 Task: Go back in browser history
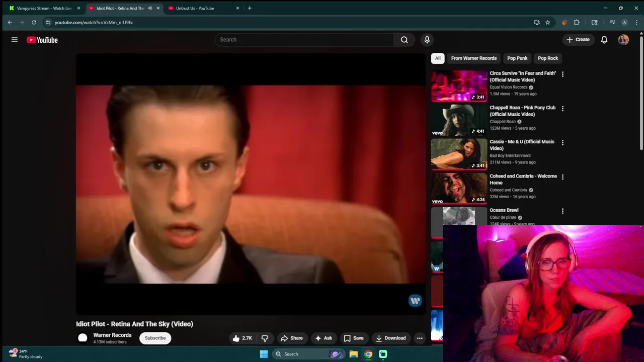[10, 22]
